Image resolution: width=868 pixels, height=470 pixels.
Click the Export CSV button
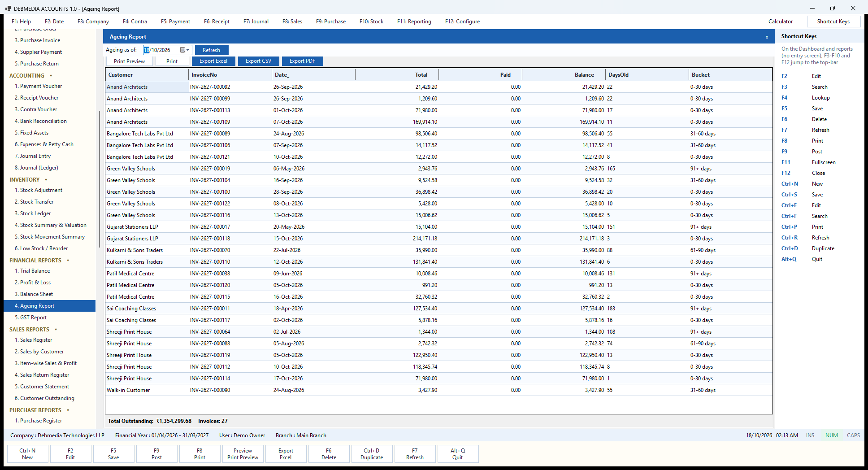[x=258, y=61]
